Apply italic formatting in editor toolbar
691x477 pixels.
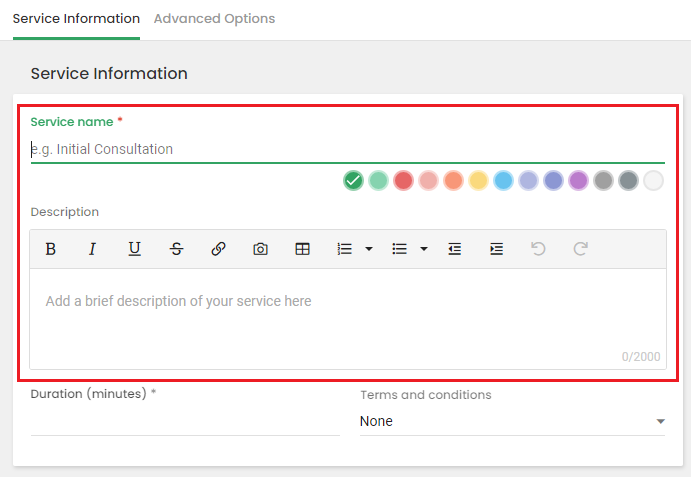point(92,249)
